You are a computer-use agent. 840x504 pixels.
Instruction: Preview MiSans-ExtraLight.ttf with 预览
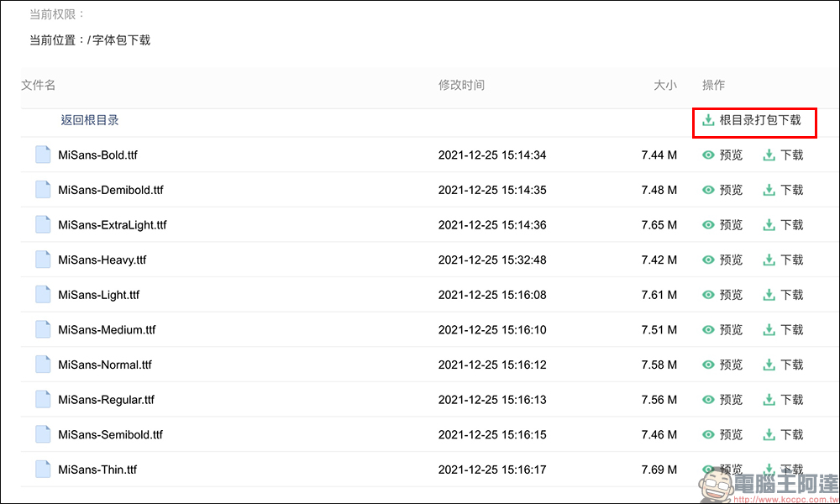coord(722,224)
